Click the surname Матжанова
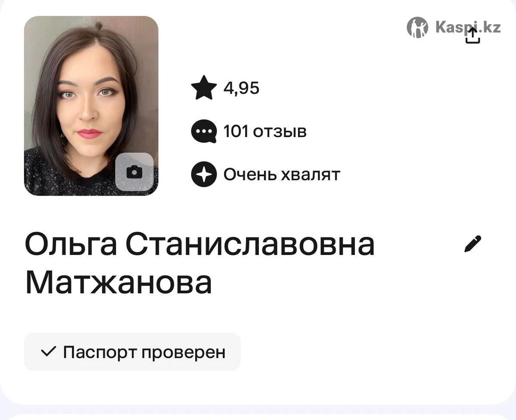The height and width of the screenshot is (420, 516). click(x=119, y=282)
